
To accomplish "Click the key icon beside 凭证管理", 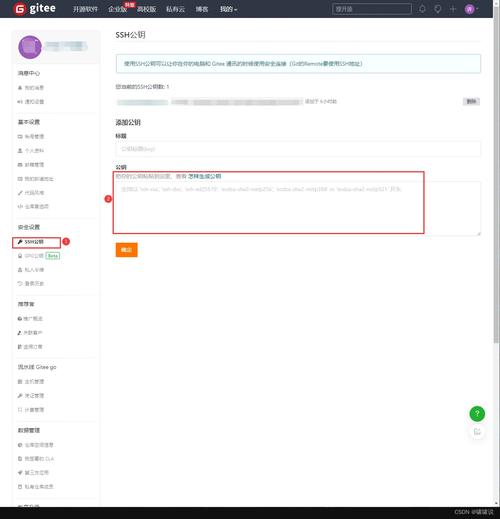I will pyautogui.click(x=20, y=396).
